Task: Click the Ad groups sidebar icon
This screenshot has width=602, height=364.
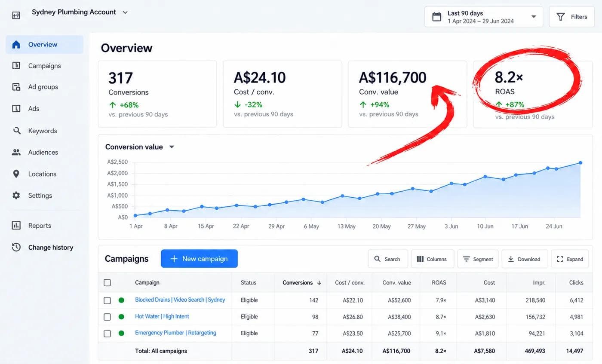Action: [16, 87]
